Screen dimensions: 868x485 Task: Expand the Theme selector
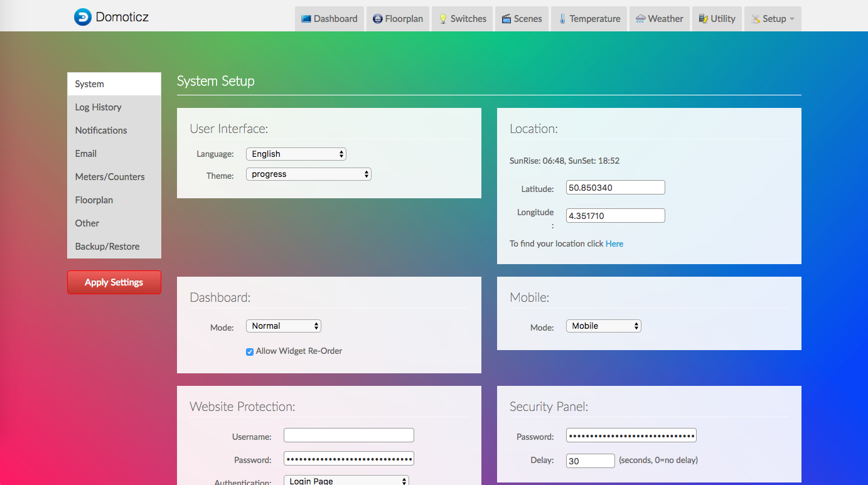pyautogui.click(x=308, y=174)
